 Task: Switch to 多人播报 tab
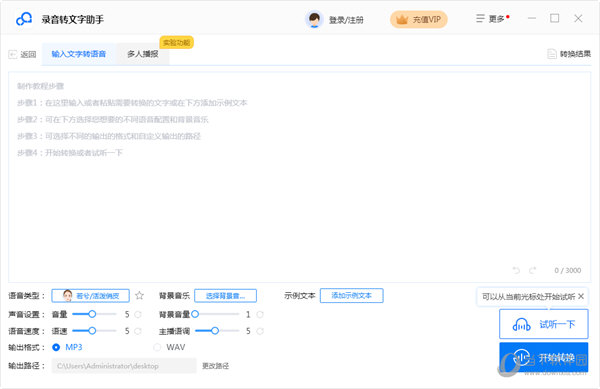[143, 54]
